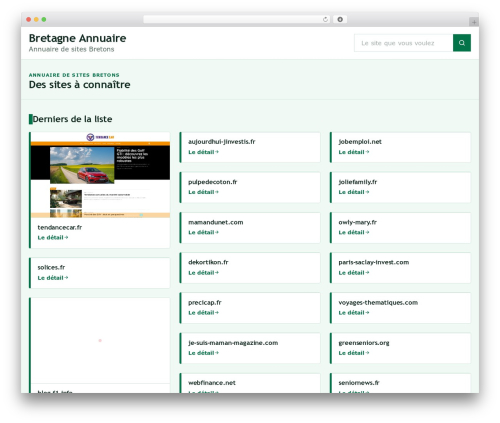Click 'Le détail' under dekortikon.fr
Screen dimensions: 500x423
203,273
